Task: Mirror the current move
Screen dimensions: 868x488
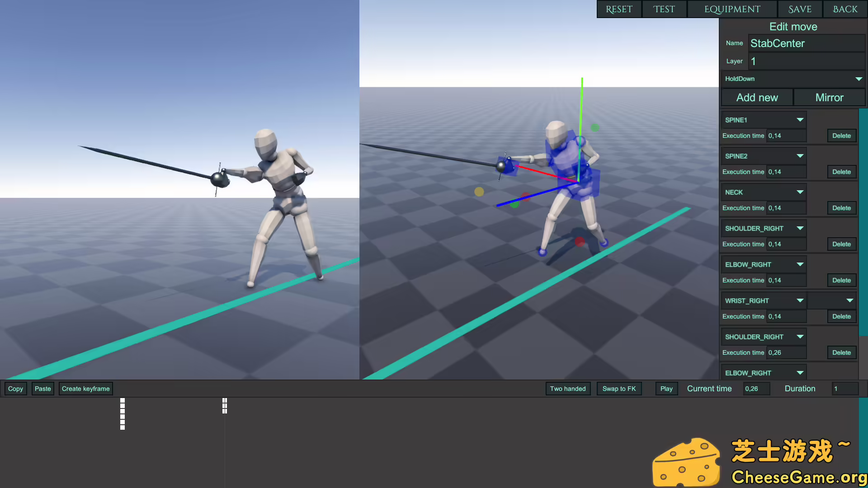Action: (x=829, y=97)
